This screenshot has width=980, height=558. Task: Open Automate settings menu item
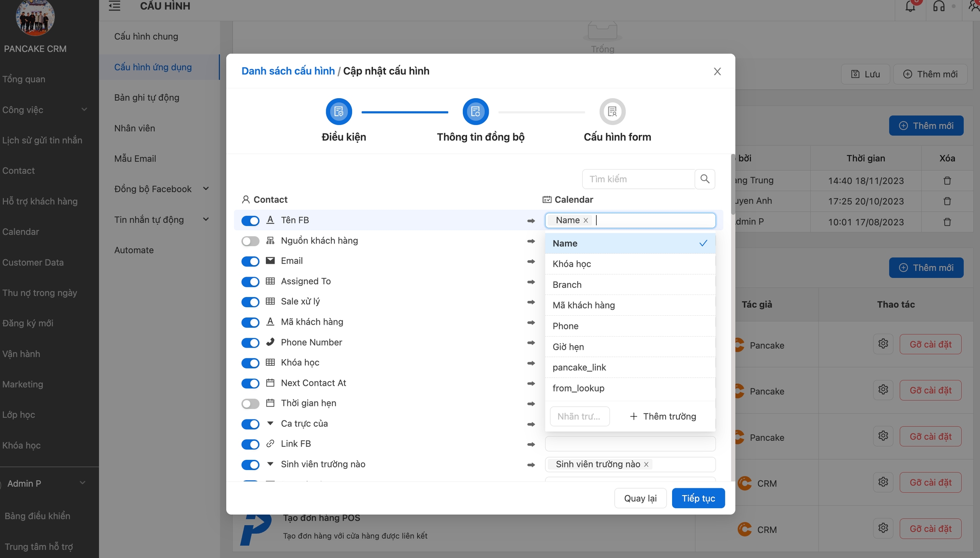click(x=134, y=250)
